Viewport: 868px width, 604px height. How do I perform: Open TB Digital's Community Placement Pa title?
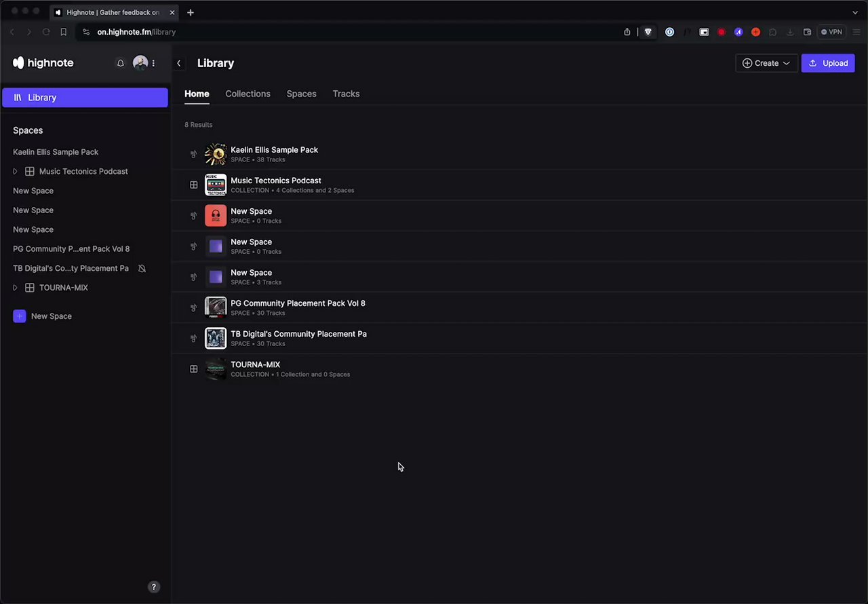click(298, 334)
